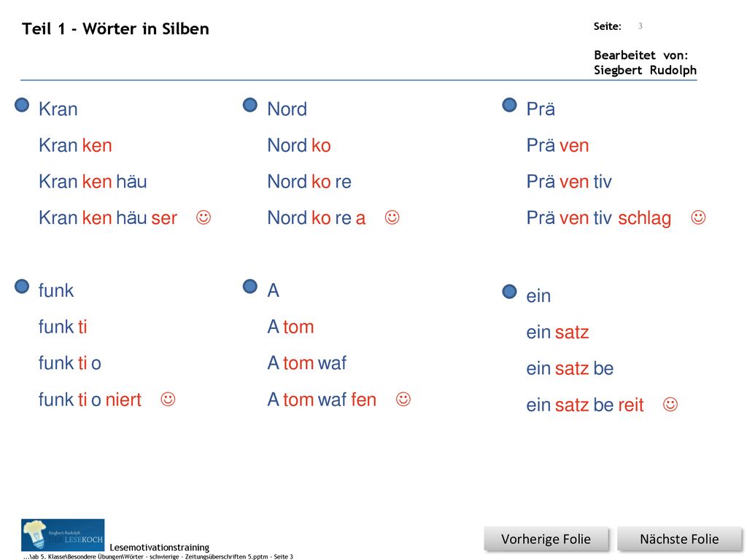Click the blue bullet beside ein
This screenshot has height=560, width=747.
pos(510,292)
